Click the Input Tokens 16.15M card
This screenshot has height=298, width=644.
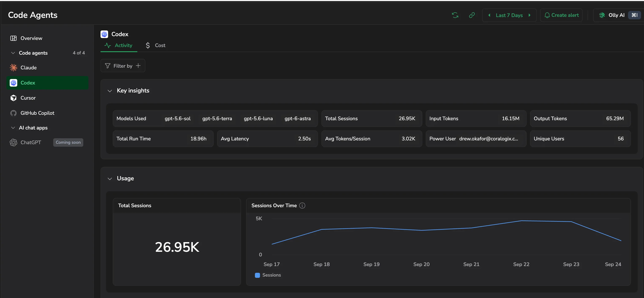[476, 119]
